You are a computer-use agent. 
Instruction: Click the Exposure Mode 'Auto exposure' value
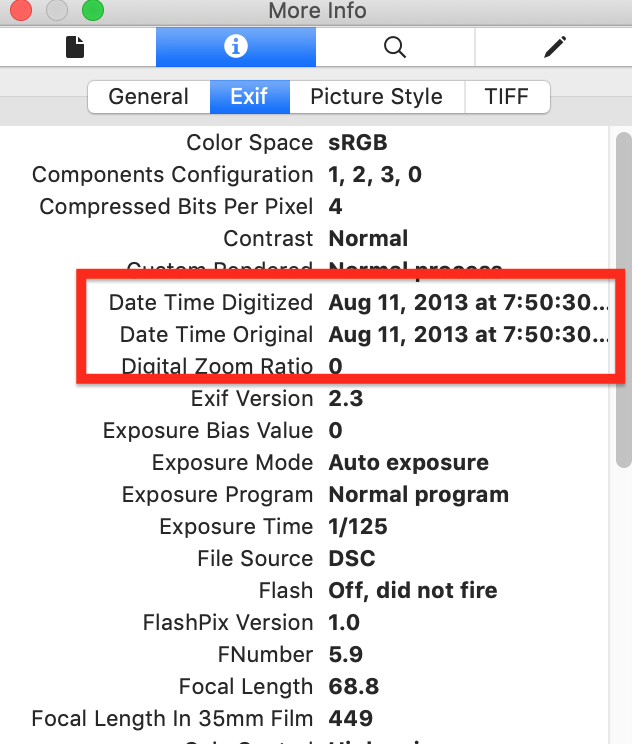point(408,462)
